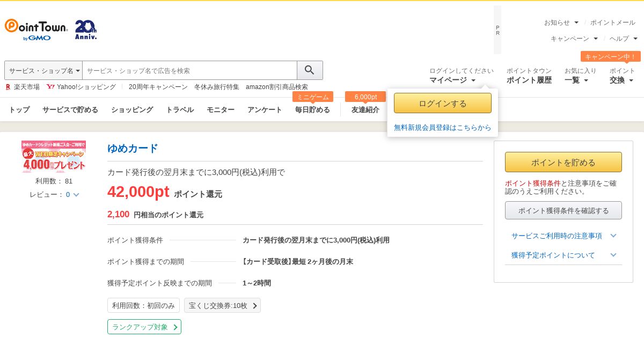Open the Yahoo!ショッピング link
Screen dimensions: 644x338
[81, 87]
